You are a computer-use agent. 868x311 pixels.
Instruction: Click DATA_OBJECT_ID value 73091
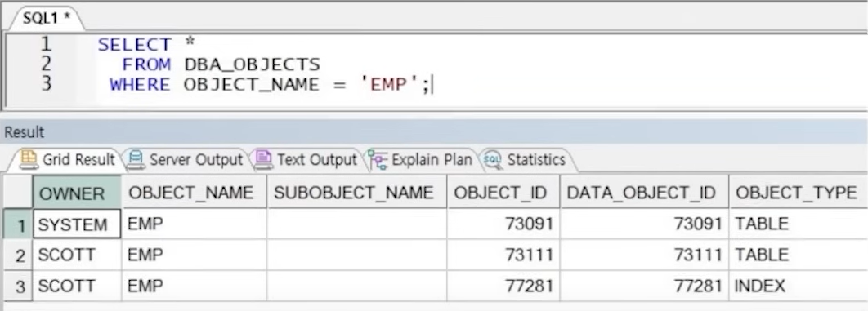[x=644, y=224]
